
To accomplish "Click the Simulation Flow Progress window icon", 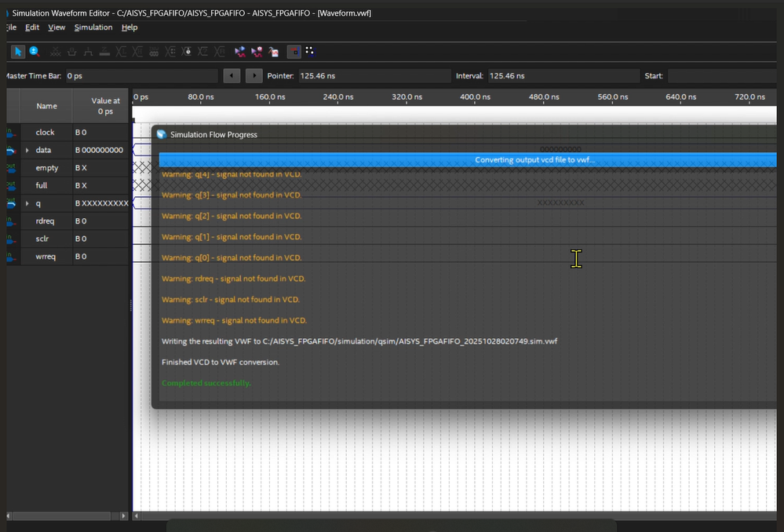I will coord(162,134).
